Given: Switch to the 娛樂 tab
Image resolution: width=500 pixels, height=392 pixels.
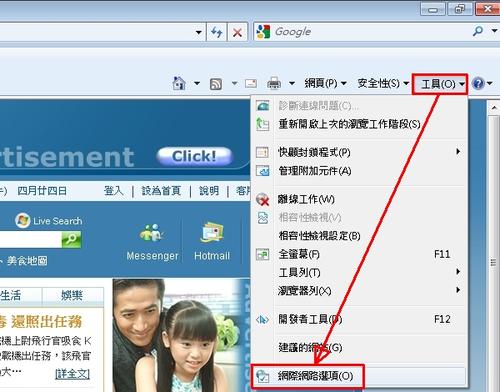Looking at the screenshot, I should (72, 296).
